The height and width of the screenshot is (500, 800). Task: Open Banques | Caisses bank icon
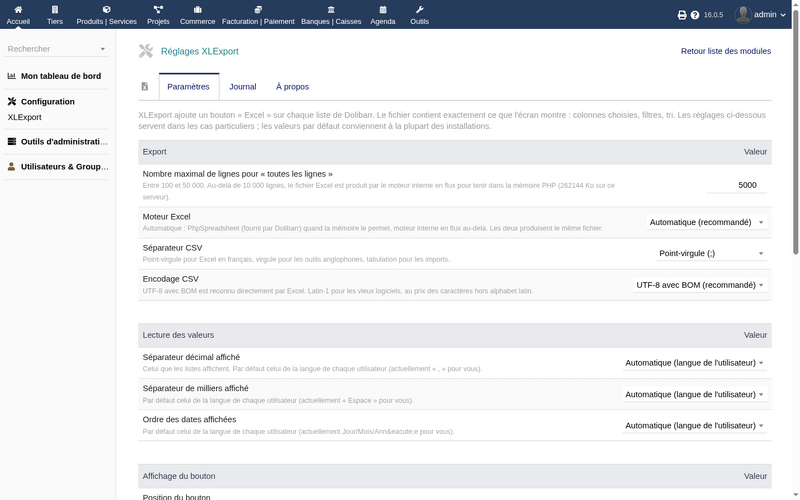(x=331, y=9)
